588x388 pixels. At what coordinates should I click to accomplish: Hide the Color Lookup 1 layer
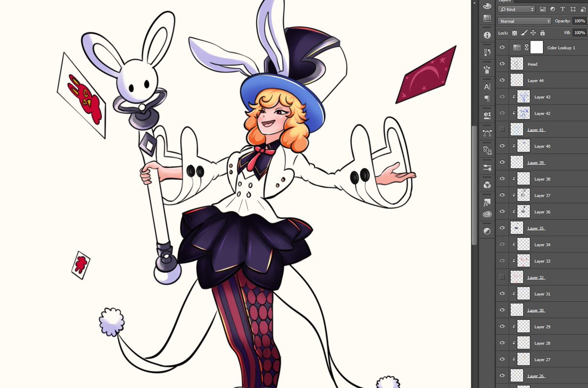pos(502,48)
